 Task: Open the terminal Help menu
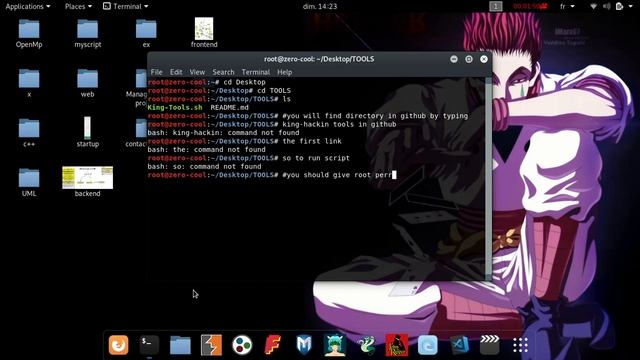(284, 72)
